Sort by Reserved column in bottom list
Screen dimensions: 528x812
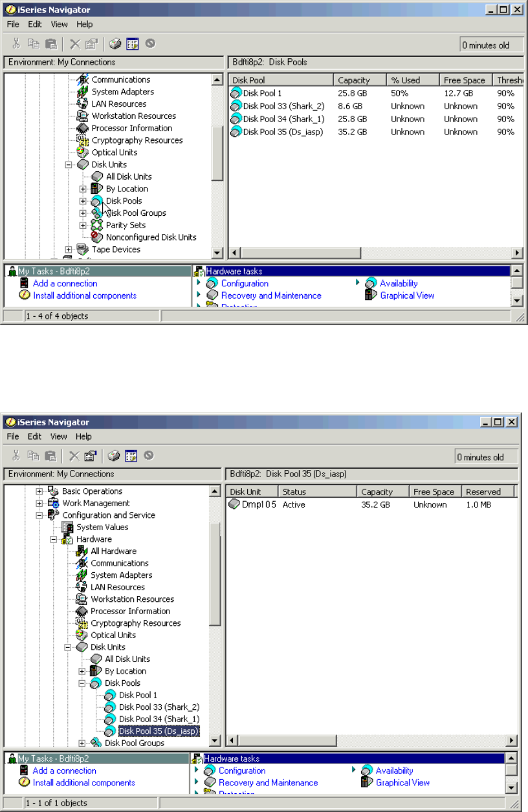point(489,492)
